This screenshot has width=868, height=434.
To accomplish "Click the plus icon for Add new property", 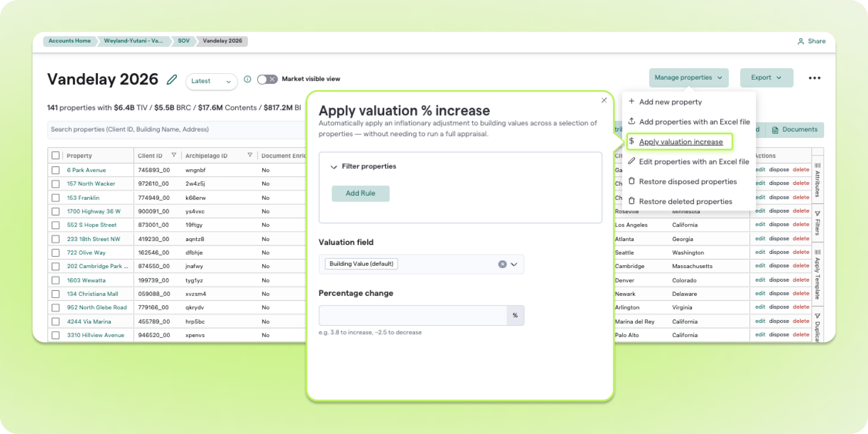I will (x=632, y=101).
